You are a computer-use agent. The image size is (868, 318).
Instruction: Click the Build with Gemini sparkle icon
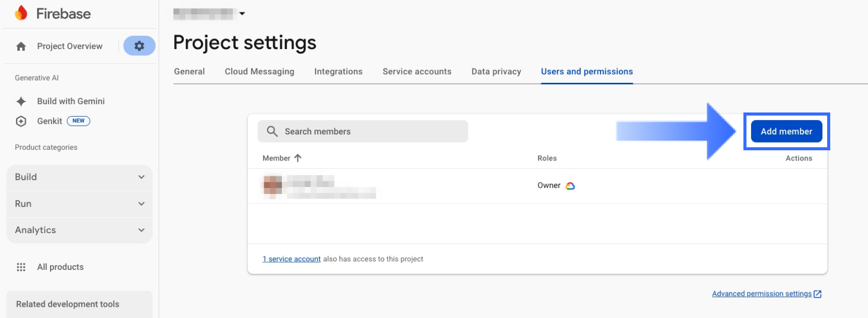(21, 101)
